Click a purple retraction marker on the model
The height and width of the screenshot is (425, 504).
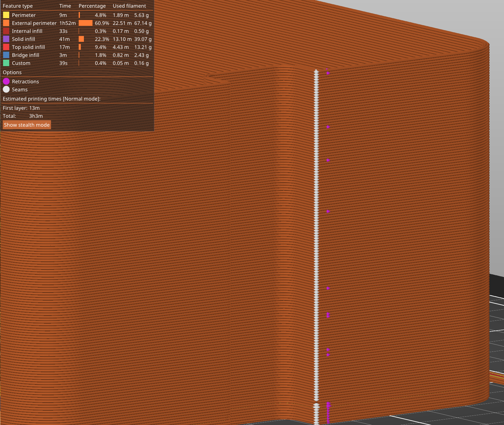pyautogui.click(x=328, y=211)
